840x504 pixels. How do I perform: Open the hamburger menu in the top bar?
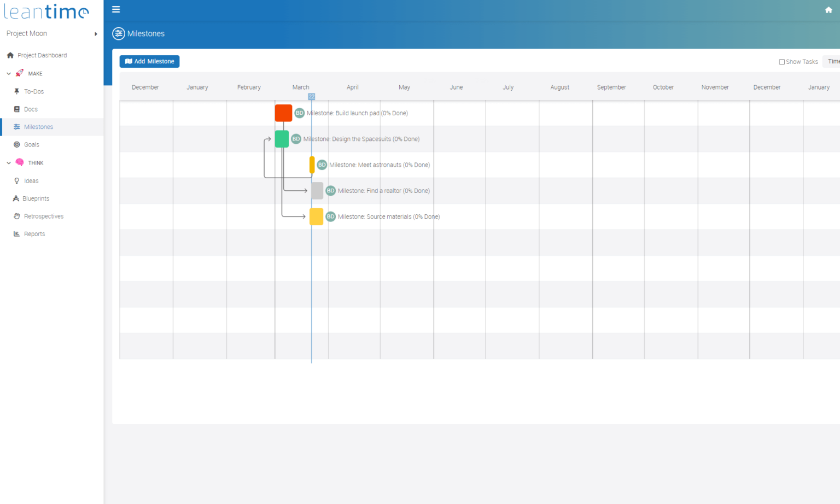coord(116,9)
